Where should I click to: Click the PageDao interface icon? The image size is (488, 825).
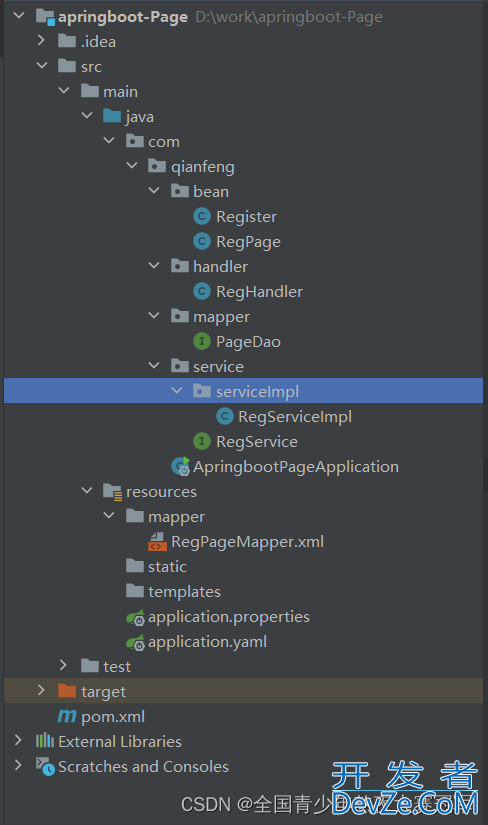pos(202,341)
